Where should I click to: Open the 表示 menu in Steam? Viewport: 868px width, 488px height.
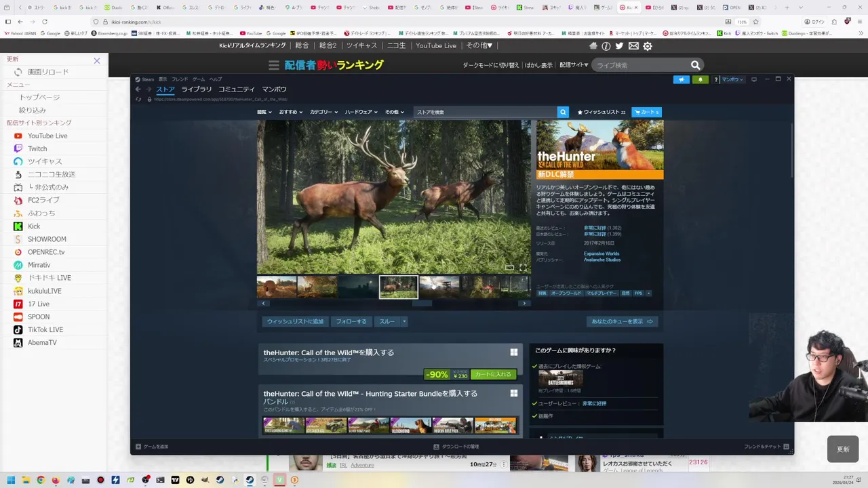163,79
